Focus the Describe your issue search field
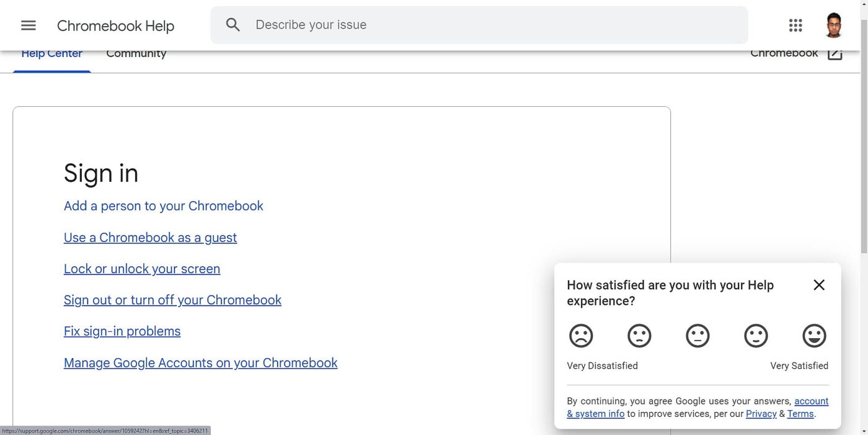The width and height of the screenshot is (868, 435). pos(479,25)
